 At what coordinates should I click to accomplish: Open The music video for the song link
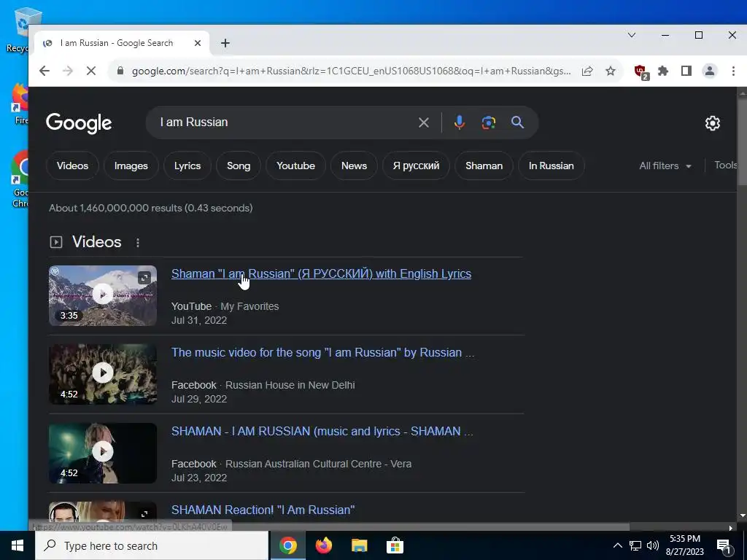point(322,352)
